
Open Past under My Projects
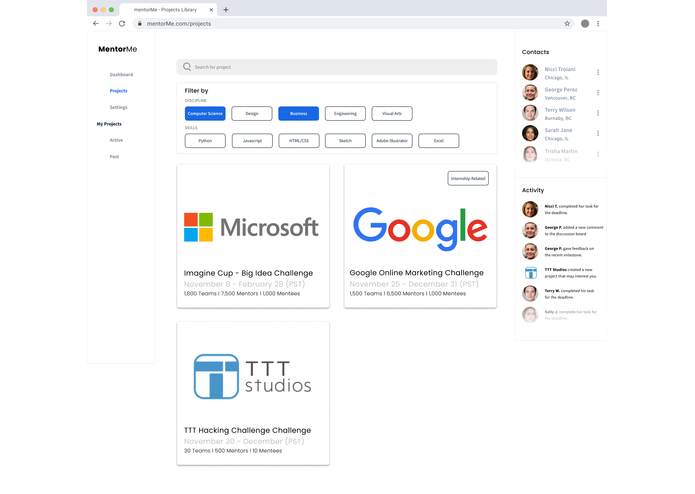(x=114, y=156)
